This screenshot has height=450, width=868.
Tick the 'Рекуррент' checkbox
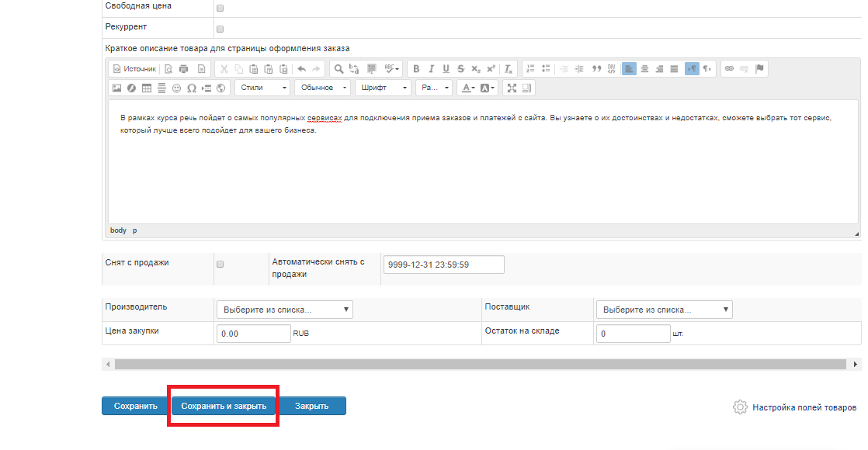tap(220, 29)
